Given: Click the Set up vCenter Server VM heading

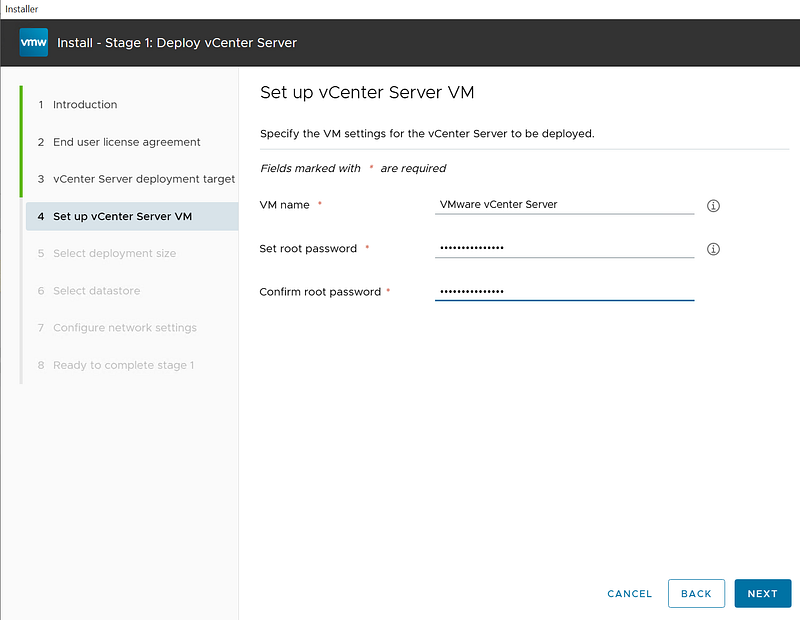Looking at the screenshot, I should click(366, 93).
